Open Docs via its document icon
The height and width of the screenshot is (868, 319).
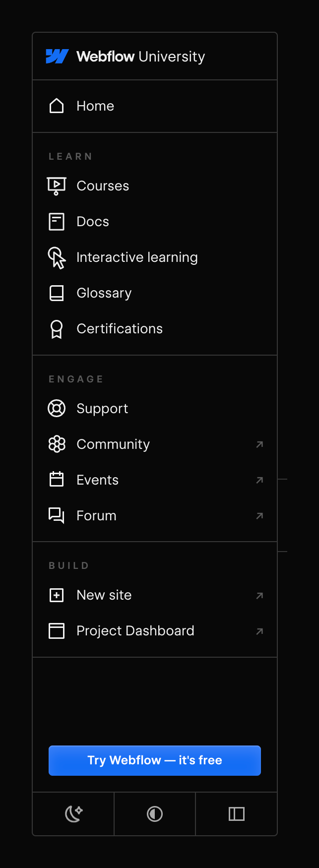pos(57,221)
